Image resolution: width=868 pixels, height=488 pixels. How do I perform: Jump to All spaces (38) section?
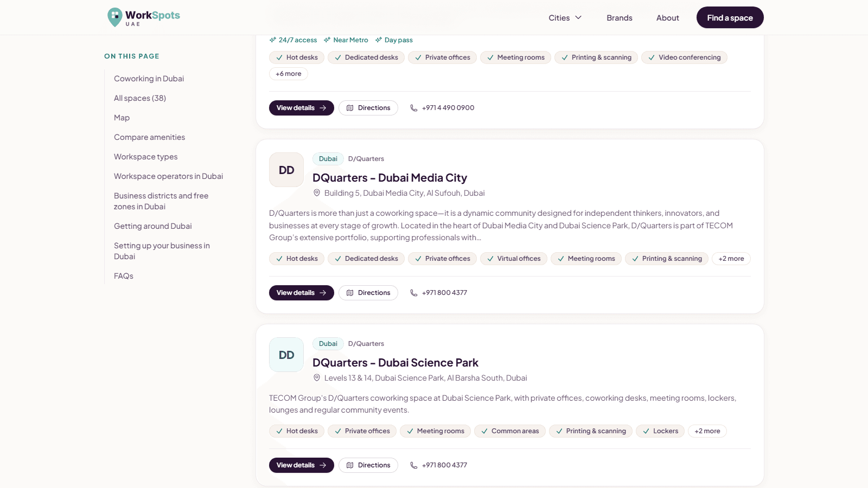[140, 98]
